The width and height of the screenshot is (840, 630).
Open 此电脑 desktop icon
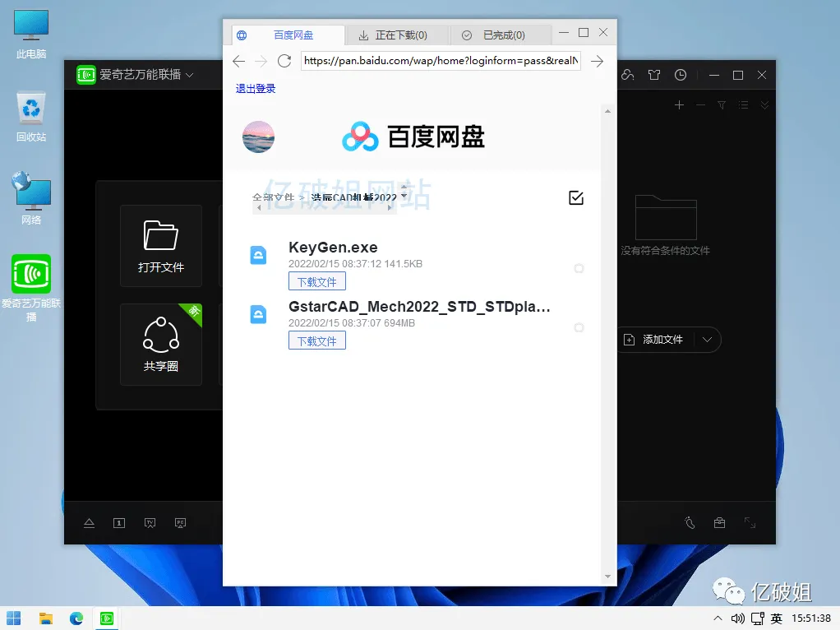pos(31,35)
